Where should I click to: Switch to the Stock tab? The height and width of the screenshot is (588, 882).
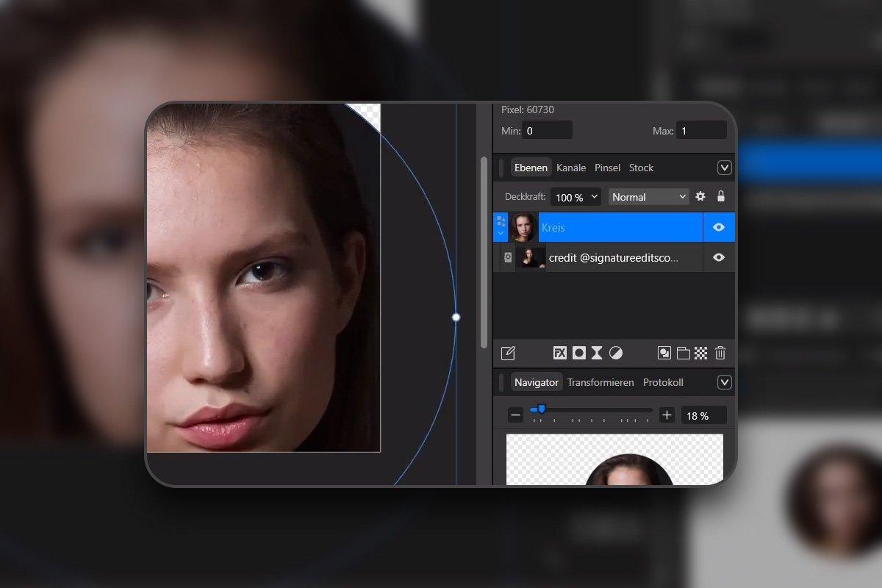[641, 168]
